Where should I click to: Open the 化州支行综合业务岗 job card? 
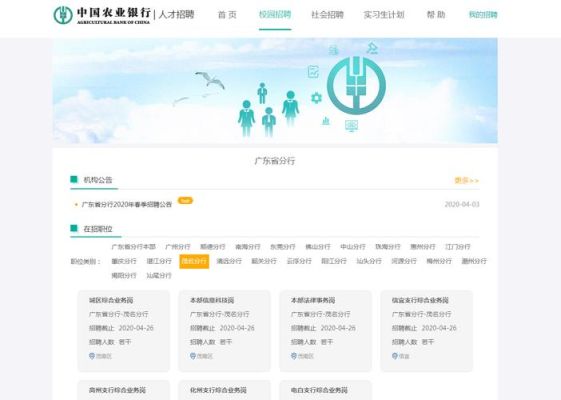pyautogui.click(x=225, y=390)
